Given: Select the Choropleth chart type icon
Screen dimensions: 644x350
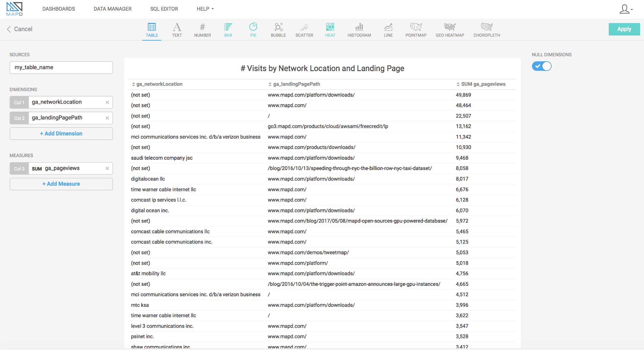Looking at the screenshot, I should [486, 27].
